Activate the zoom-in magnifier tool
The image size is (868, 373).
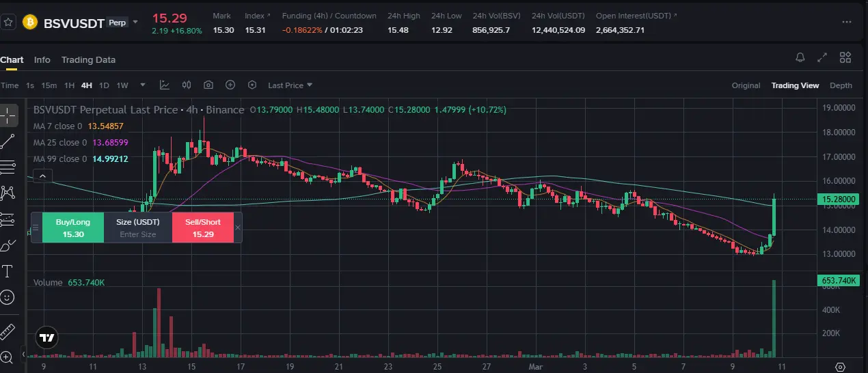coord(8,357)
